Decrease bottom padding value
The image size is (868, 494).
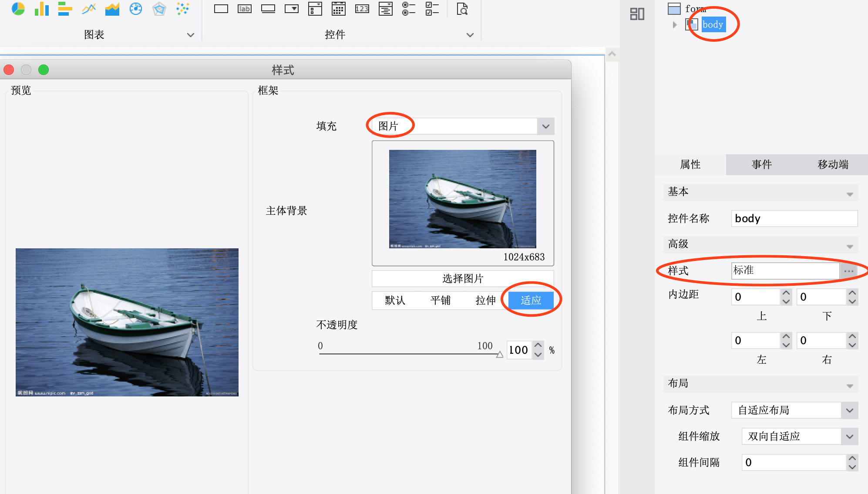[x=852, y=301]
